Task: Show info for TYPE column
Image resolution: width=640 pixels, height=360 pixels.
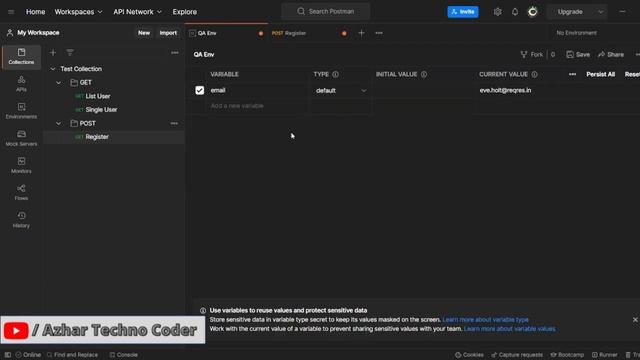Action: click(335, 74)
